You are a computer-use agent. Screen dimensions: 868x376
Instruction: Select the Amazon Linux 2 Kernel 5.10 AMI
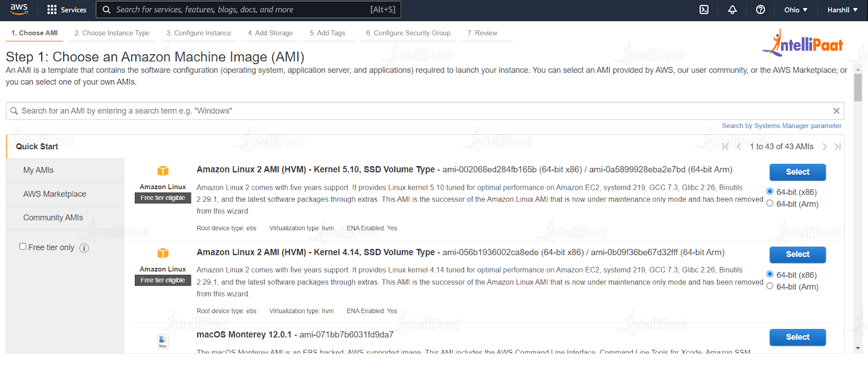[797, 172]
